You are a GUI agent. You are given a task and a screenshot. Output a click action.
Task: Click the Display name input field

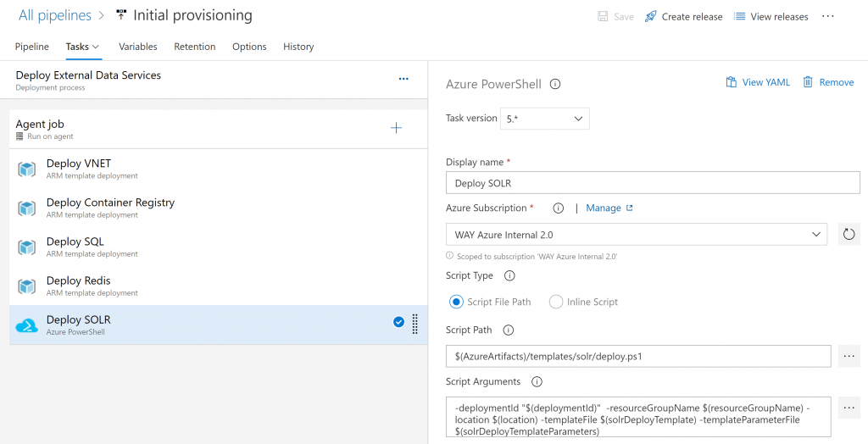click(653, 183)
